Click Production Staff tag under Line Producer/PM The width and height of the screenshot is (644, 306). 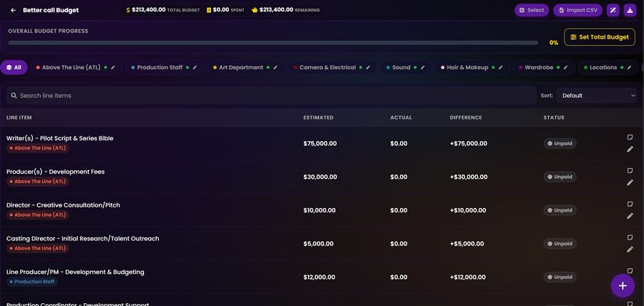point(31,282)
